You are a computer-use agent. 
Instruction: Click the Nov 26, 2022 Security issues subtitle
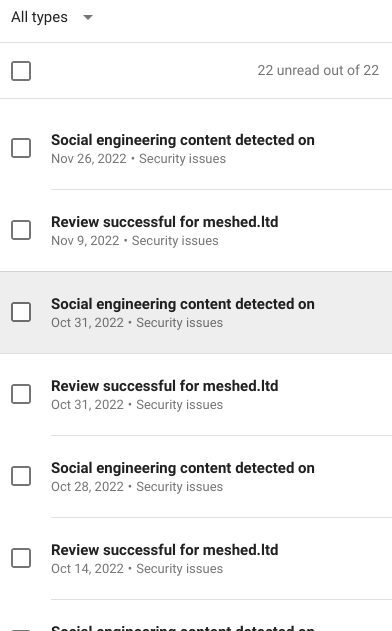coord(138,159)
